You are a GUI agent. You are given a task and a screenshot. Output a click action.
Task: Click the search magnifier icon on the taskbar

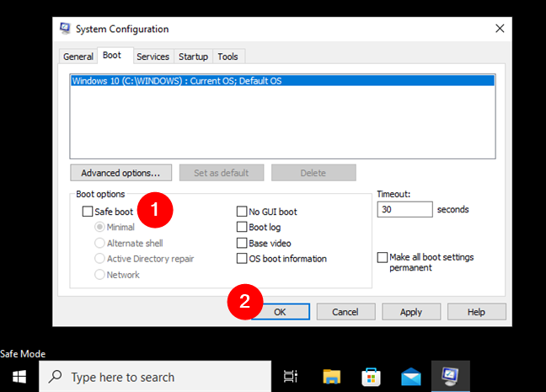pos(55,377)
